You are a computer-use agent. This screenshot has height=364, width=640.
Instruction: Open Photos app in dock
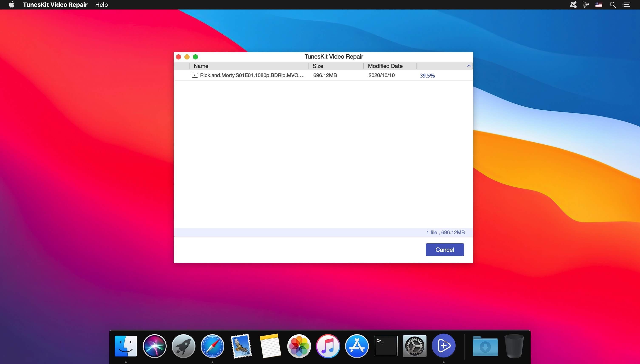coord(299,346)
